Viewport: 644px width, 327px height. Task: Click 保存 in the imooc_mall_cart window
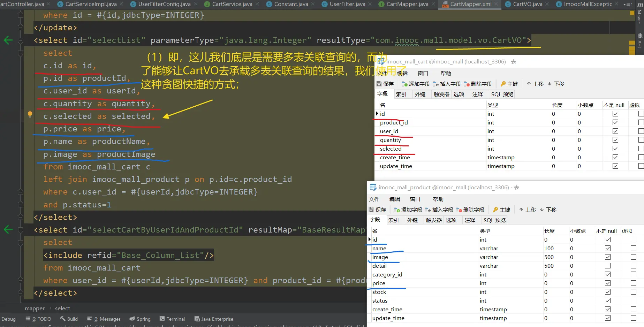coord(385,84)
